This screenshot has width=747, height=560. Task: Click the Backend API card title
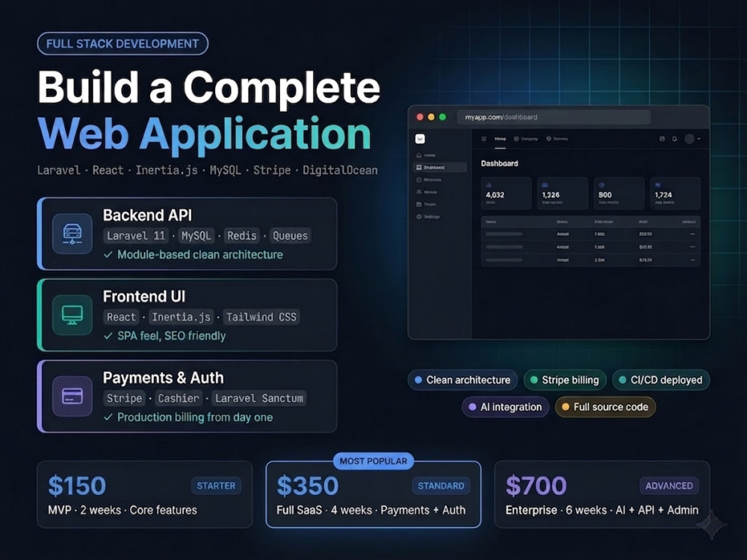[147, 215]
